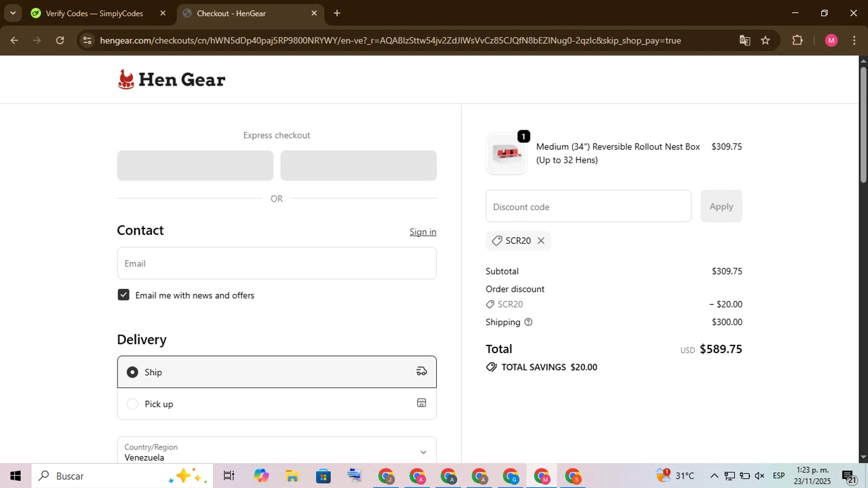Open Chrome three-dot menu

tap(855, 41)
